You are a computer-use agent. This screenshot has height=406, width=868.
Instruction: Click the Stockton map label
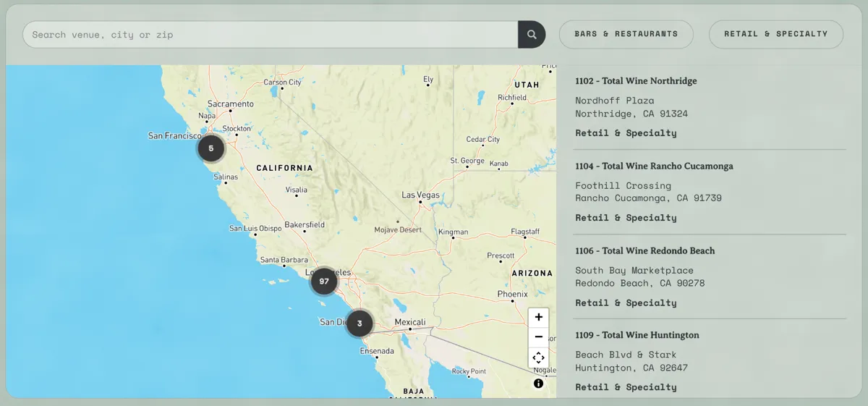237,129
